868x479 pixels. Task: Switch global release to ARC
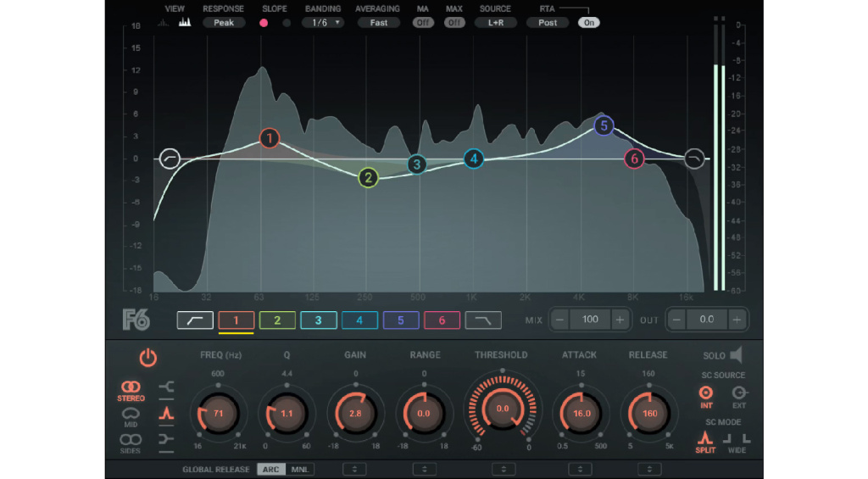270,469
